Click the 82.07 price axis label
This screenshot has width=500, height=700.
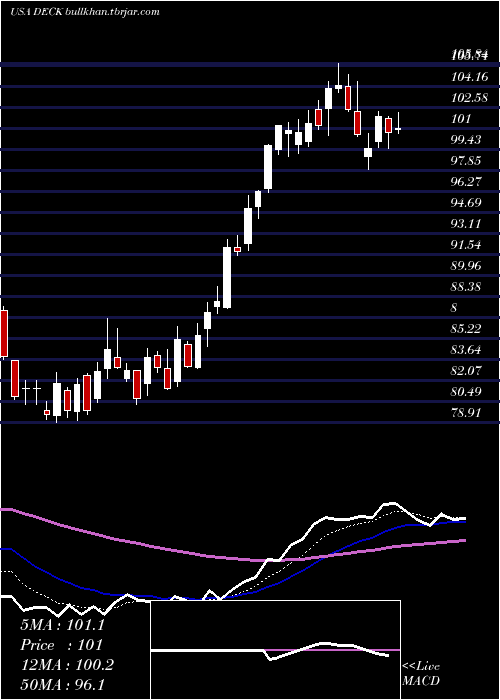tap(466, 371)
